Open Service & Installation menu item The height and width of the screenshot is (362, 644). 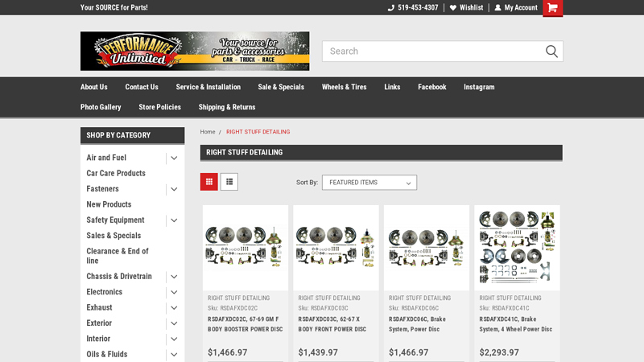[x=208, y=87]
